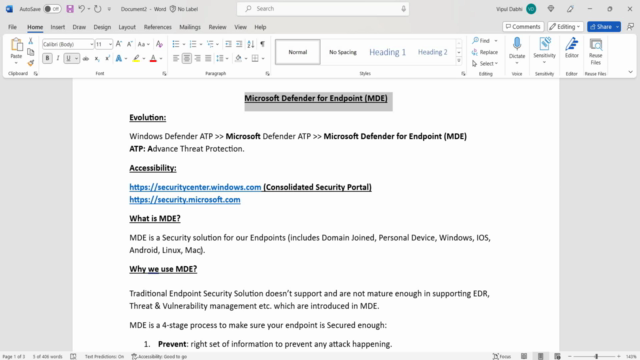Click the Cut scissors icon
The height and width of the screenshot is (360, 640).
point(31,41)
